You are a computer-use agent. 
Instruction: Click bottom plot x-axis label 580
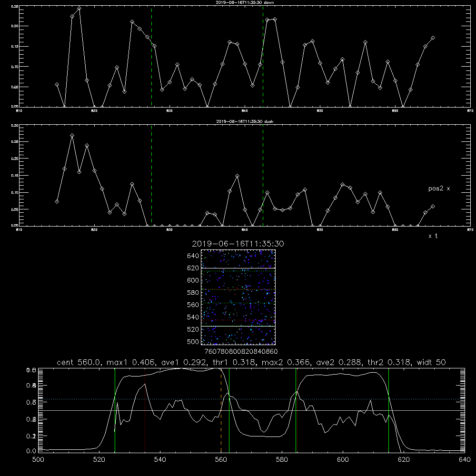point(282,460)
